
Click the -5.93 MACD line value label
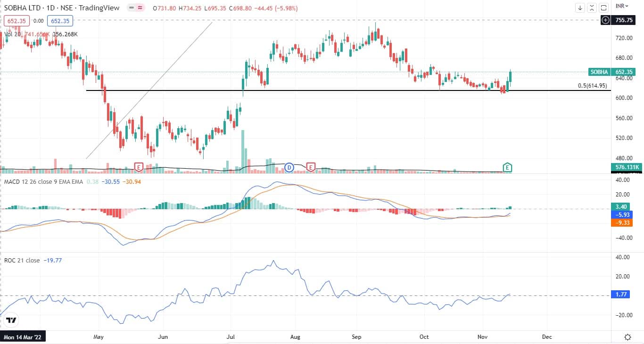[623, 214]
